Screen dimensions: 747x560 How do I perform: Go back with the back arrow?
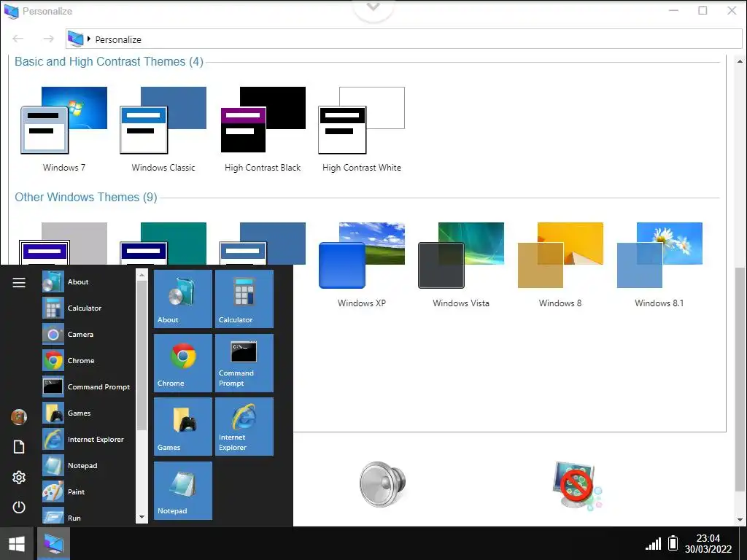pos(18,39)
